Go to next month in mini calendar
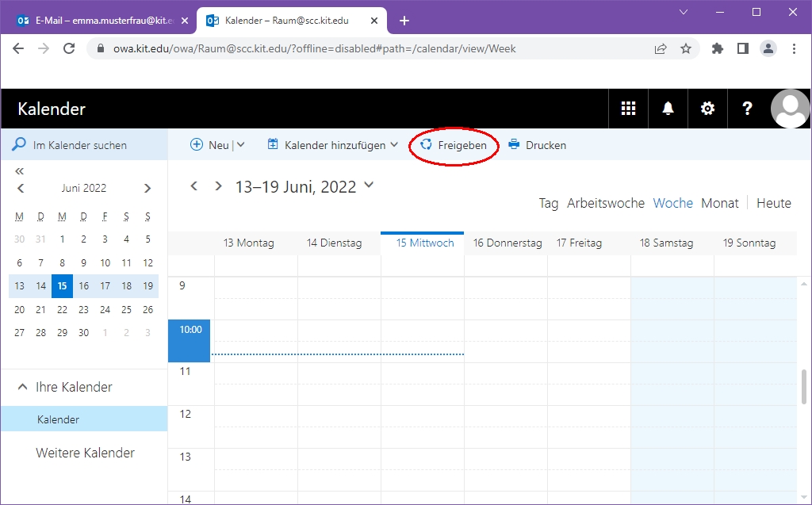The width and height of the screenshot is (812, 505). (x=147, y=189)
